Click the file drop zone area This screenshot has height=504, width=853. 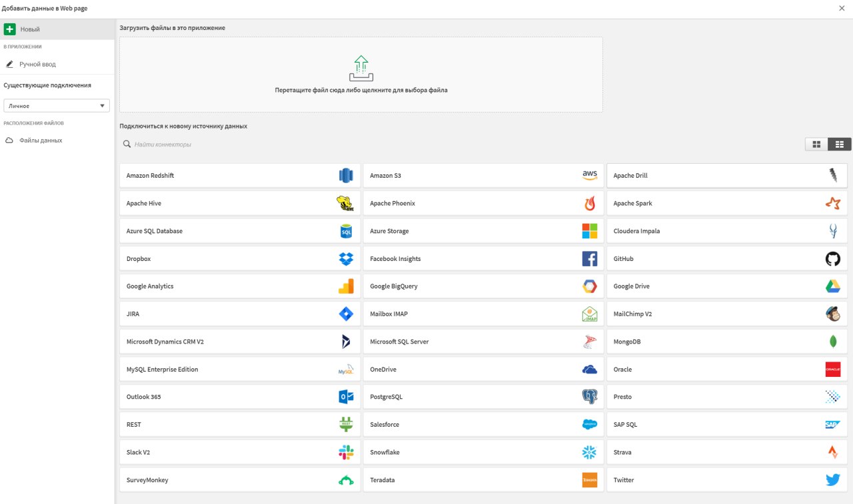tap(361, 75)
